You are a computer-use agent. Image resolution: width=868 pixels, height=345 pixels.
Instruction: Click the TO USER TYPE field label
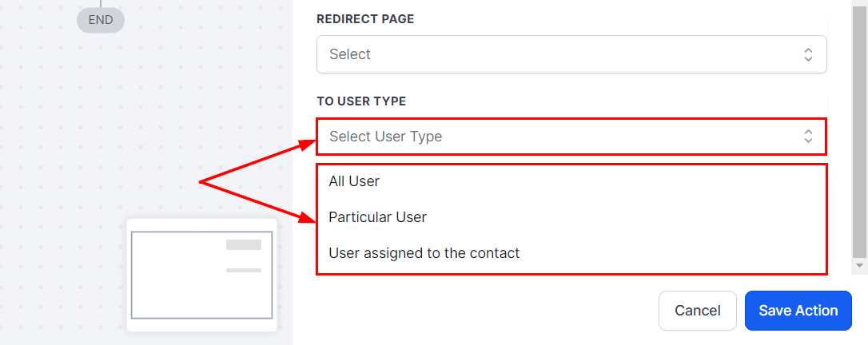pyautogui.click(x=361, y=101)
